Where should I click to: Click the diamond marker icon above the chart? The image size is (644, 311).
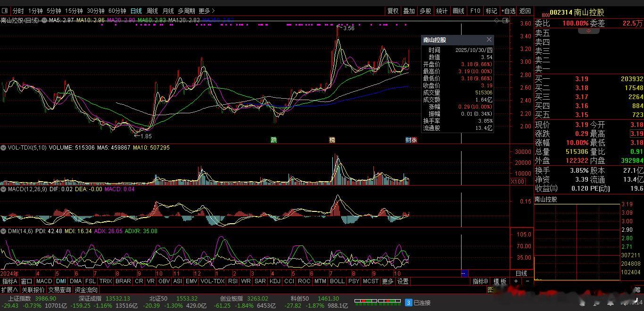497,20
